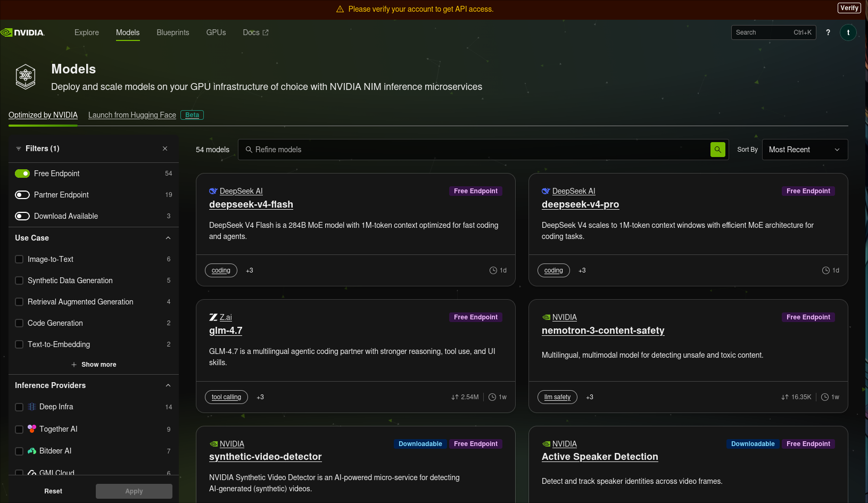Click NVIDIA logo on synthetic-video-detector card
Viewport: 868px width, 503px height.
213,444
